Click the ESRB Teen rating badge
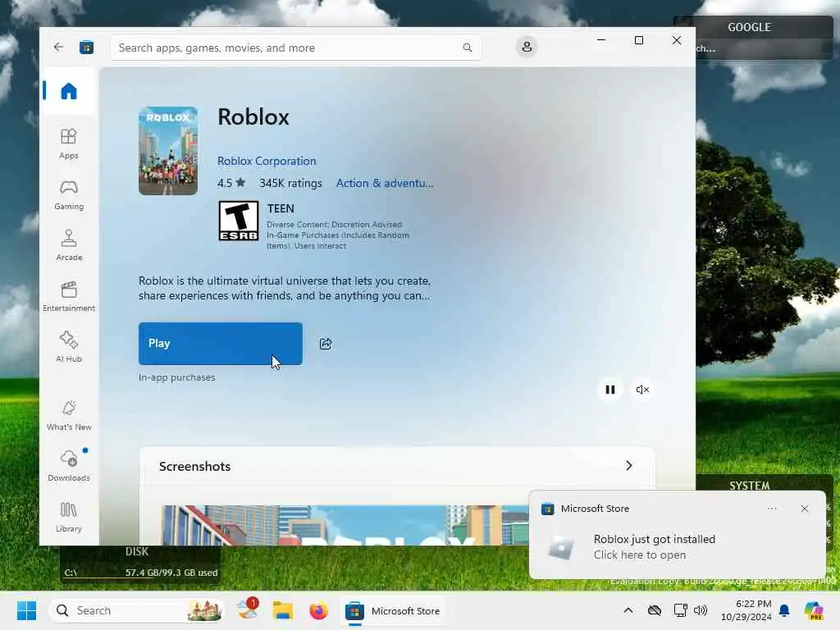 tap(239, 221)
